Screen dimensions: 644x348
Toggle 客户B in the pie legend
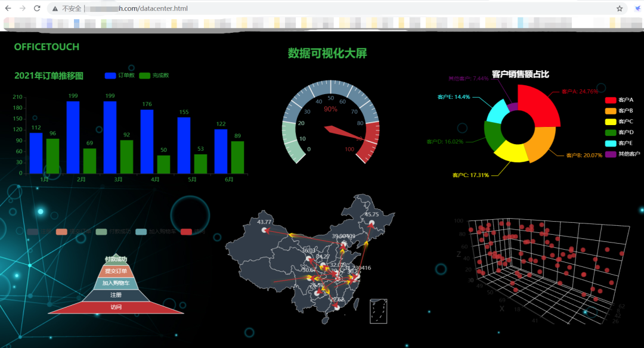coord(619,111)
